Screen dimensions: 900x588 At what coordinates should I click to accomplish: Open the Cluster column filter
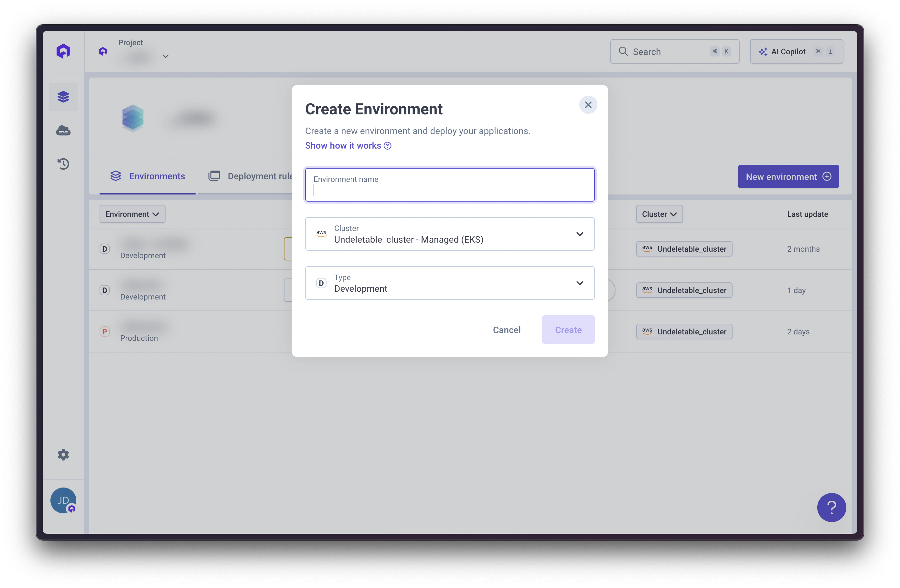pos(659,214)
